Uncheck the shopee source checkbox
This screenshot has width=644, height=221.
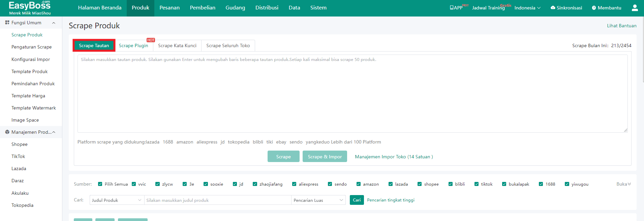click(x=420, y=184)
